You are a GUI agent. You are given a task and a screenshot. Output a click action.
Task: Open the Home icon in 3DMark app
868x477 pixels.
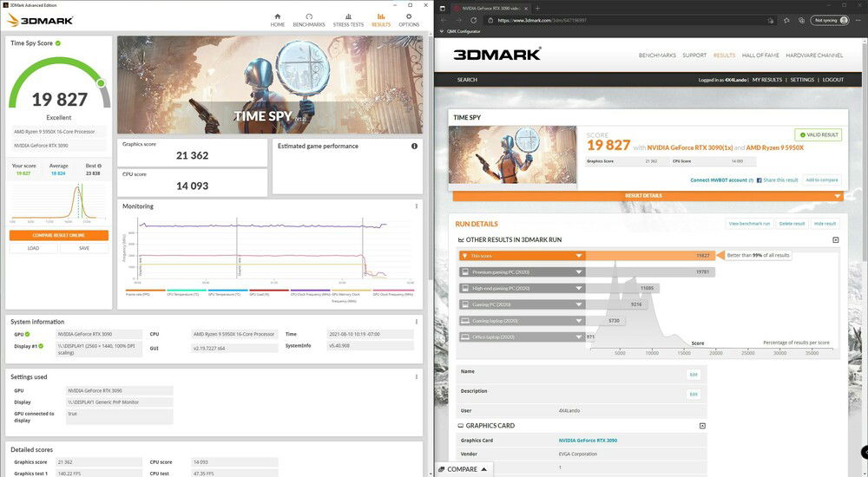pyautogui.click(x=278, y=19)
